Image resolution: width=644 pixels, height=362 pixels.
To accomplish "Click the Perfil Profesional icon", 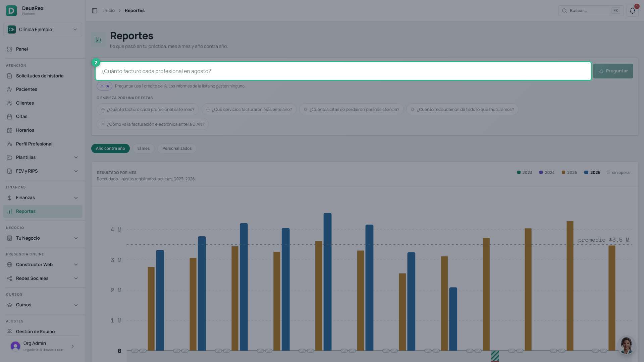I will pyautogui.click(x=9, y=144).
